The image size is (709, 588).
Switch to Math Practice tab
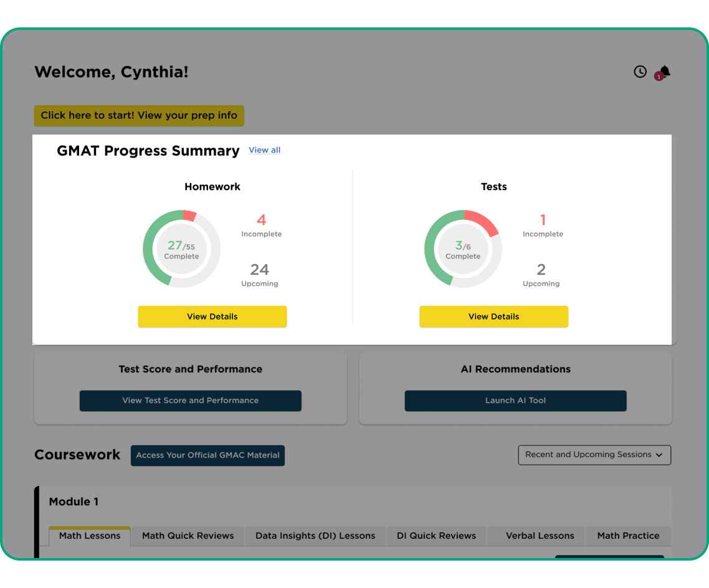(x=628, y=536)
